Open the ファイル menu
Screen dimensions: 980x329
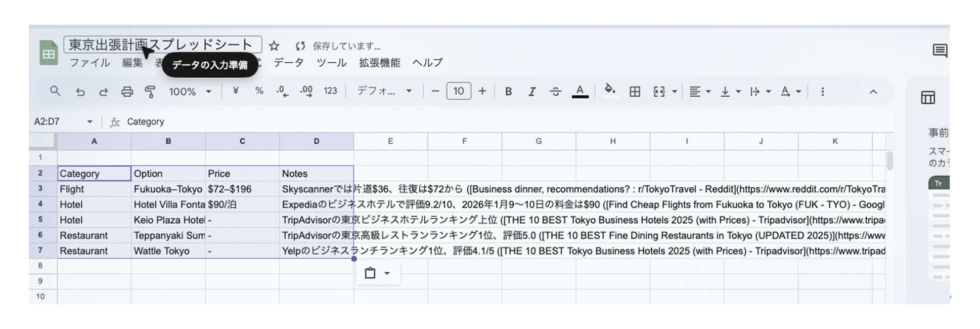(x=90, y=63)
